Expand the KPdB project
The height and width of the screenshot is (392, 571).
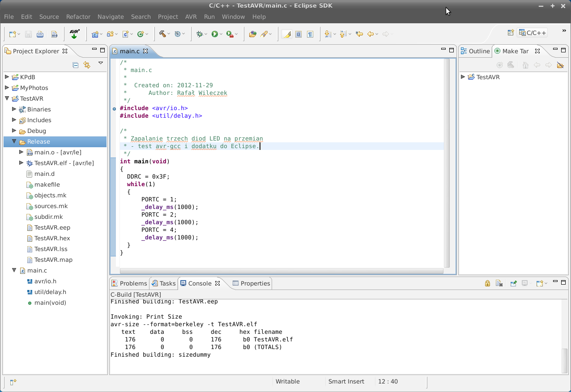[x=7, y=77]
